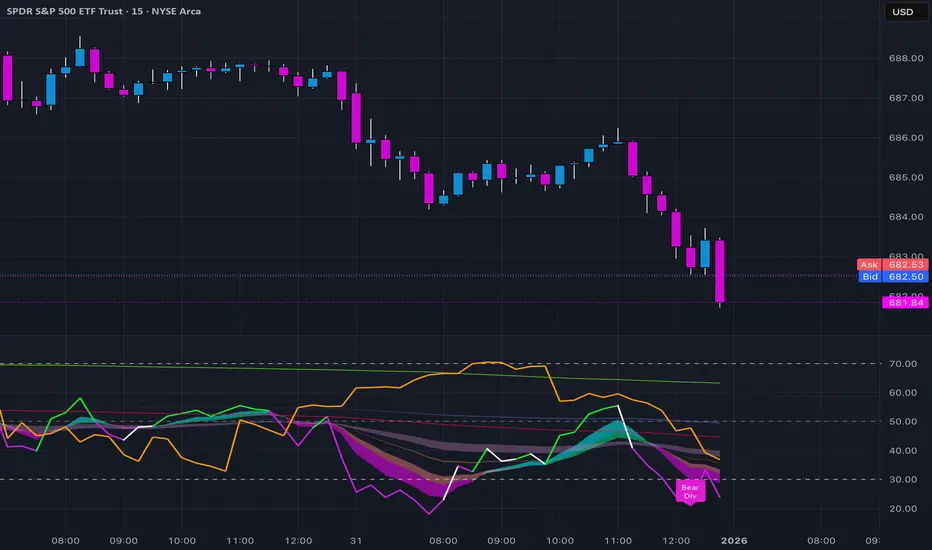
Task: Click the Bid 682.50 price label
Action: coord(893,276)
